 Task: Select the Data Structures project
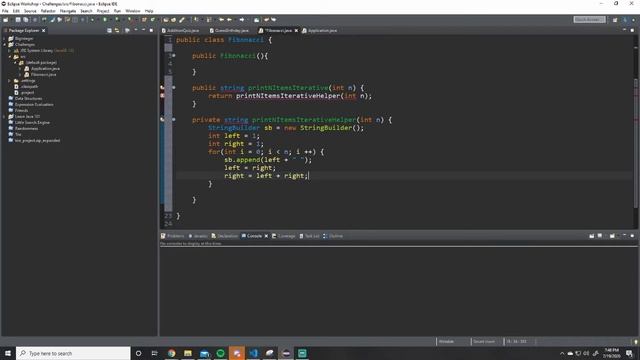(x=25, y=98)
